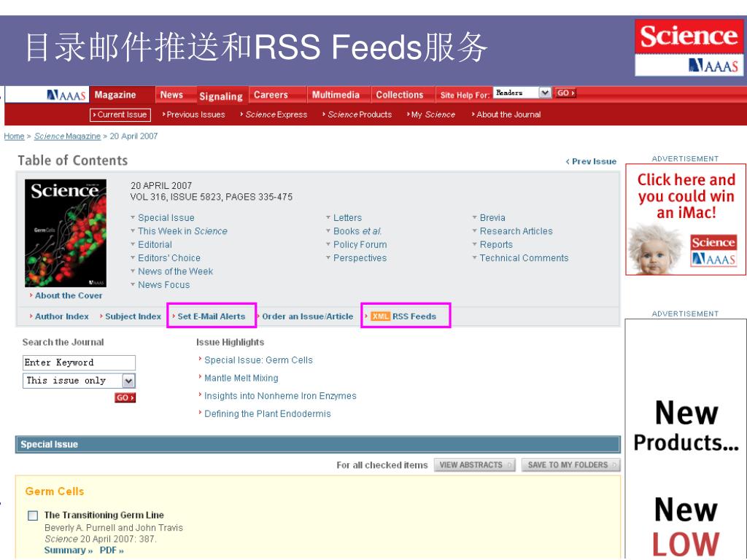Open the RSS Feeds link
The width and height of the screenshot is (747, 560).
click(414, 316)
